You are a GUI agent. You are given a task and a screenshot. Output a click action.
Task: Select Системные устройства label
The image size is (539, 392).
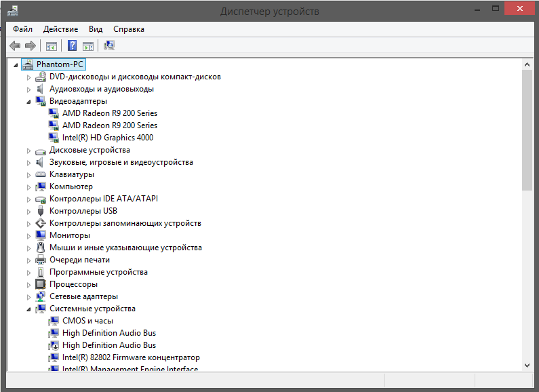pos(92,309)
